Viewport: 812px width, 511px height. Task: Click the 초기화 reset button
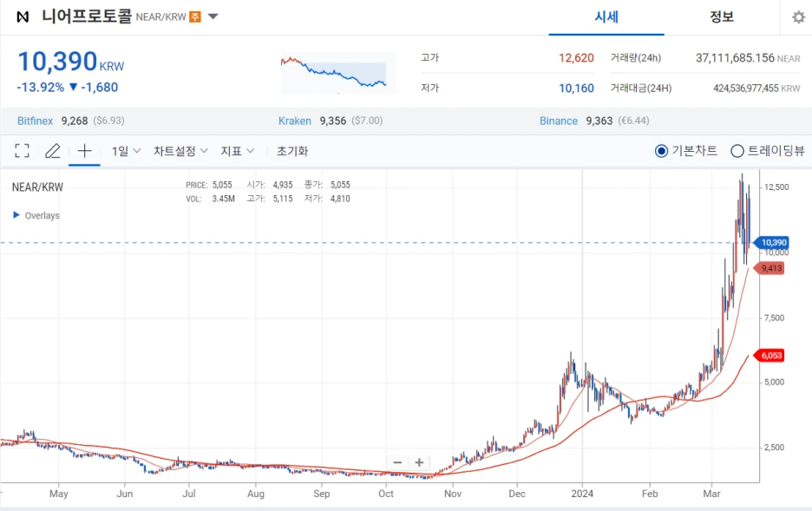(292, 151)
